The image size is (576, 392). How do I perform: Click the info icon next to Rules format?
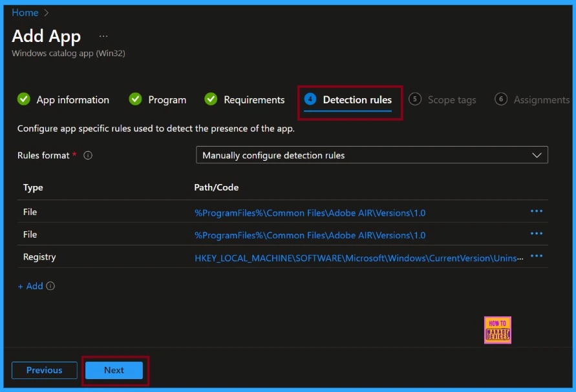tap(88, 155)
